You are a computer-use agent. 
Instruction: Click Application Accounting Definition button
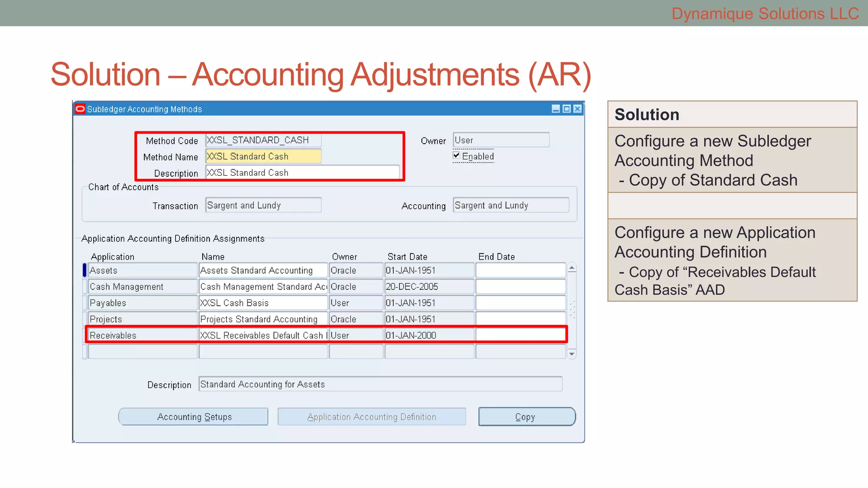pyautogui.click(x=372, y=417)
